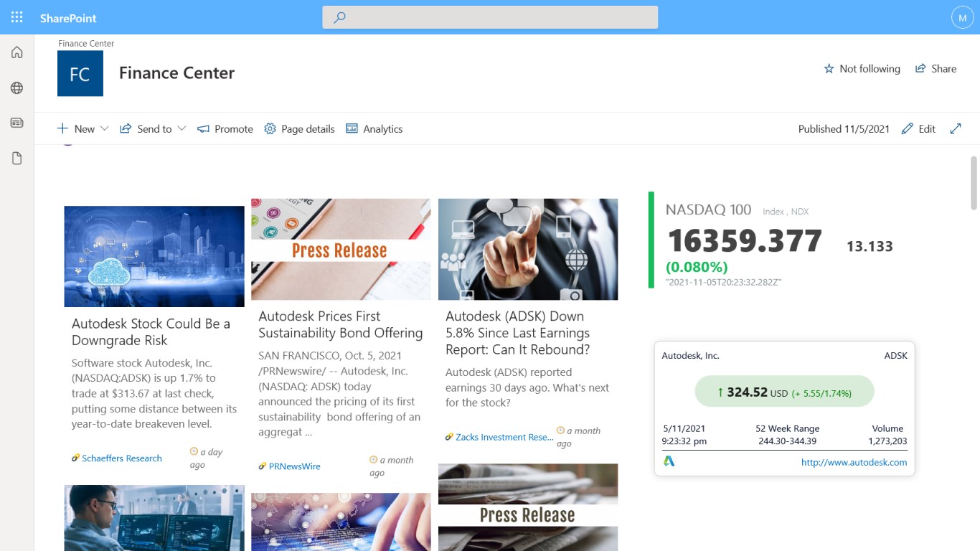
Task: Open Page details from command bar
Action: point(299,128)
